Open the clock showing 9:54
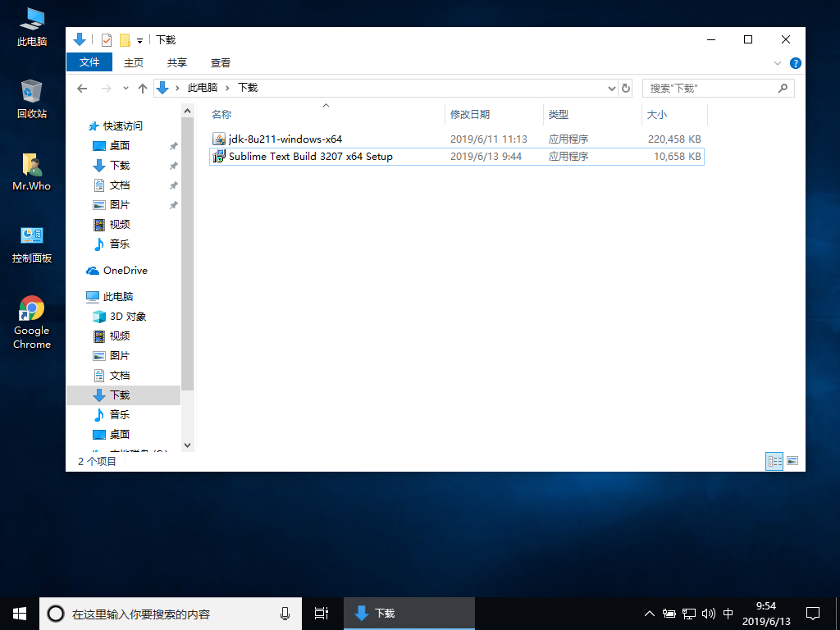Viewport: 840px width, 630px height. click(x=766, y=614)
